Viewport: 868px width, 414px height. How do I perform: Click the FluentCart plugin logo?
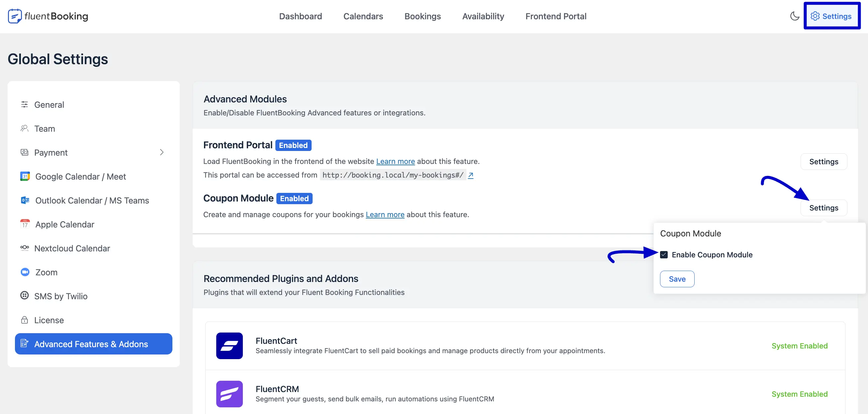click(230, 346)
